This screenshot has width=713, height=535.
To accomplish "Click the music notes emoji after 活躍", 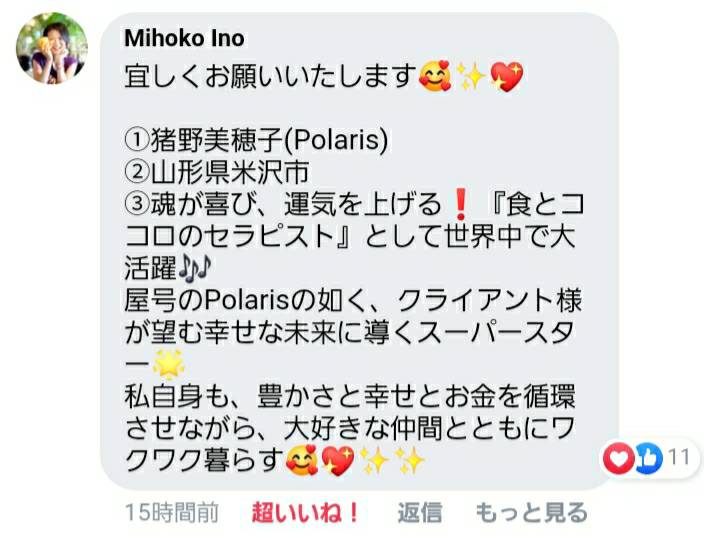I will pyautogui.click(x=195, y=268).
